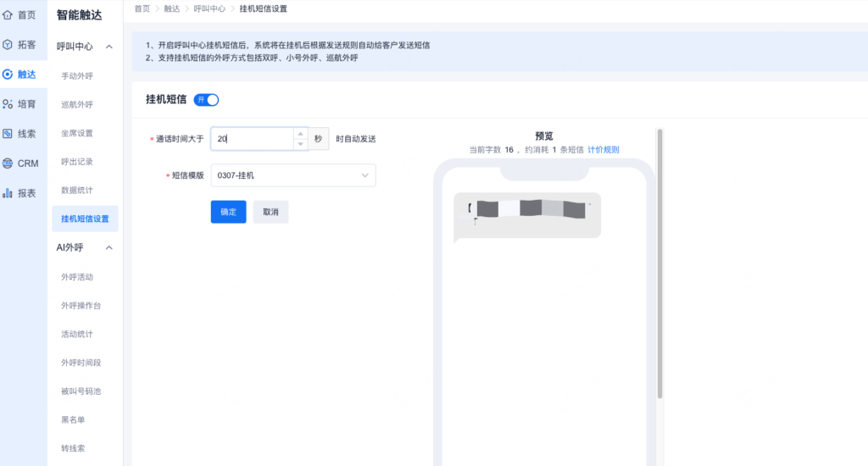
Task: Click the 取消 cancel button
Action: coord(270,212)
